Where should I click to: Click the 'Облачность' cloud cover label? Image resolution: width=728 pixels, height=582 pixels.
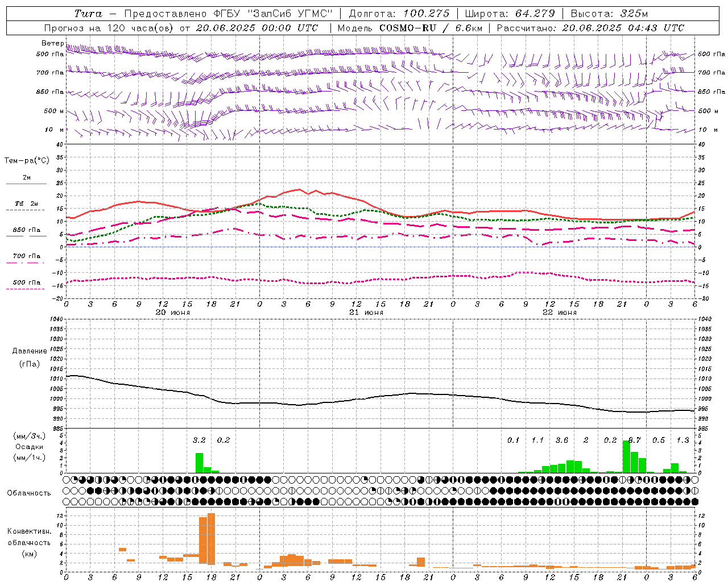pos(29,493)
